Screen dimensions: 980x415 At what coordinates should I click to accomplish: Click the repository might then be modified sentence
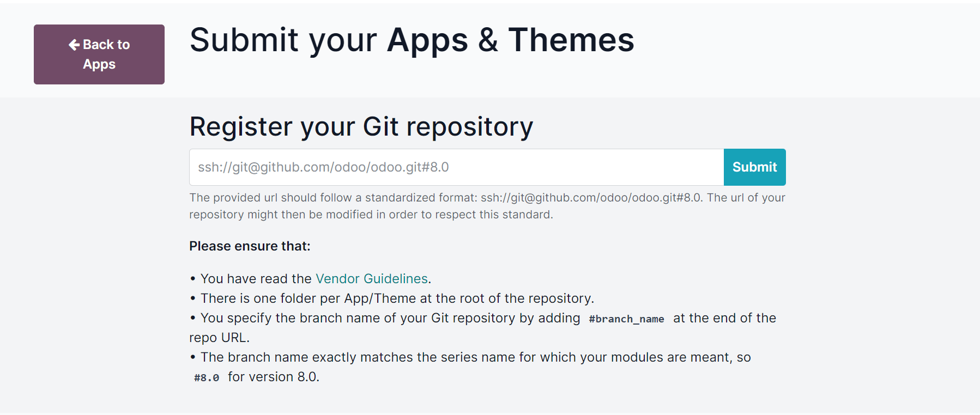(371, 215)
